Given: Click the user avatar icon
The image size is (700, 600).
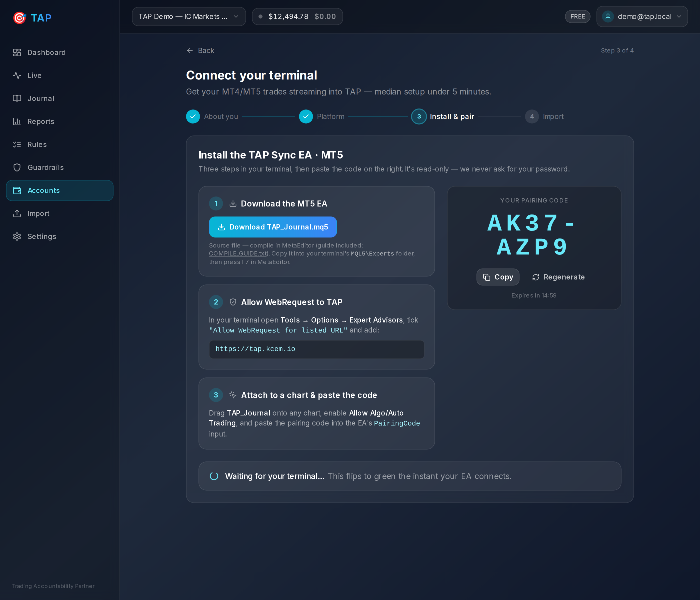Looking at the screenshot, I should pos(608,16).
